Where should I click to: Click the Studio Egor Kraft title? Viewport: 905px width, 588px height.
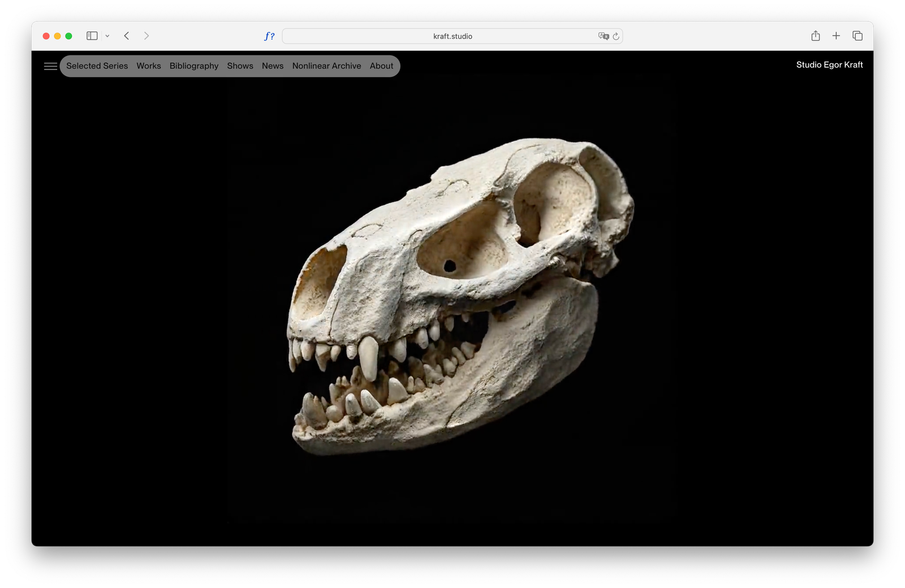pyautogui.click(x=829, y=65)
